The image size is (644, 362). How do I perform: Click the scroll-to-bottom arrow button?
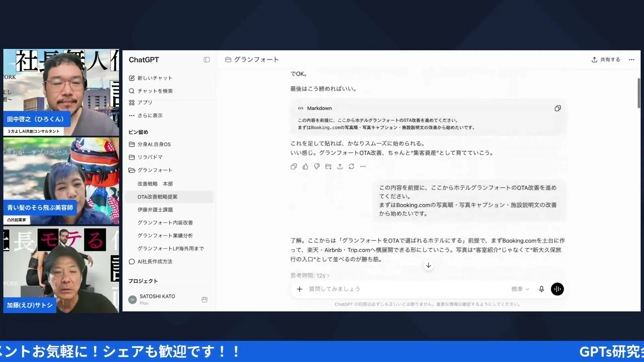428,265
